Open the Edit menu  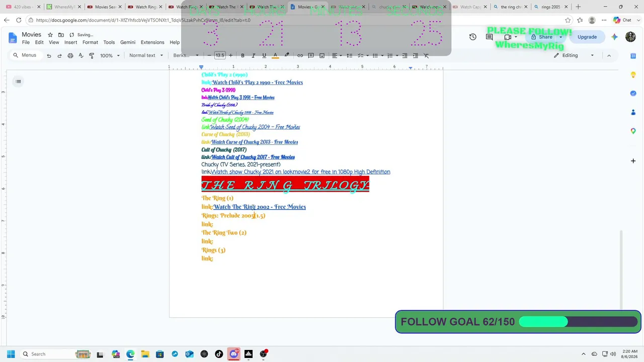(x=39, y=42)
